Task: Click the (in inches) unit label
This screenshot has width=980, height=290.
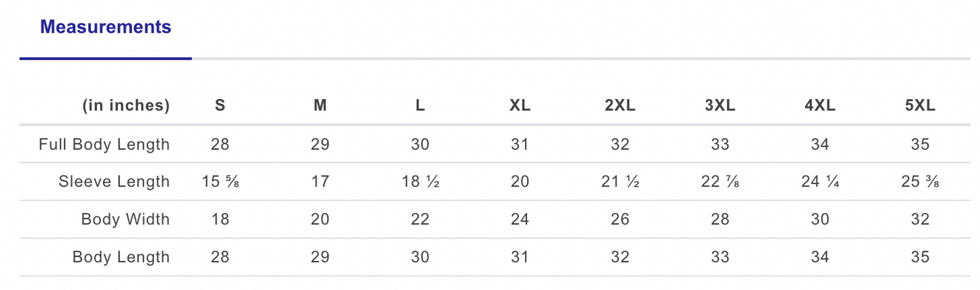Action: [126, 106]
